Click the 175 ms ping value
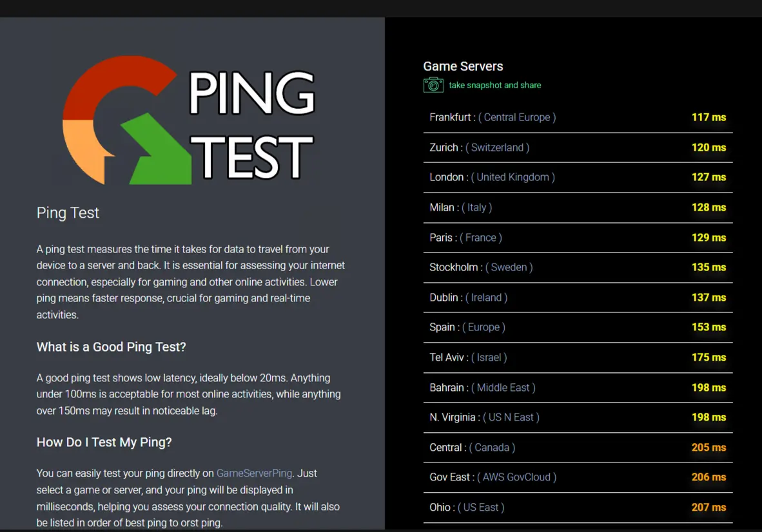Screen dimensions: 762x532 coord(708,357)
